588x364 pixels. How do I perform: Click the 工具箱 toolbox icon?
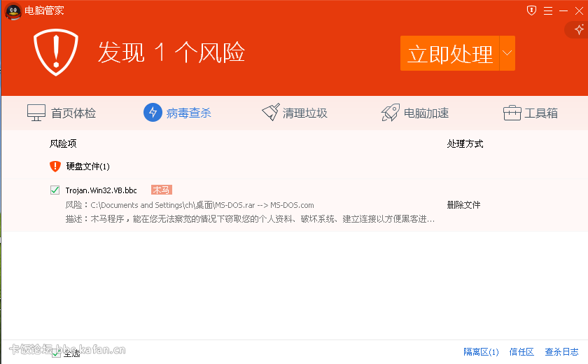[x=512, y=113]
